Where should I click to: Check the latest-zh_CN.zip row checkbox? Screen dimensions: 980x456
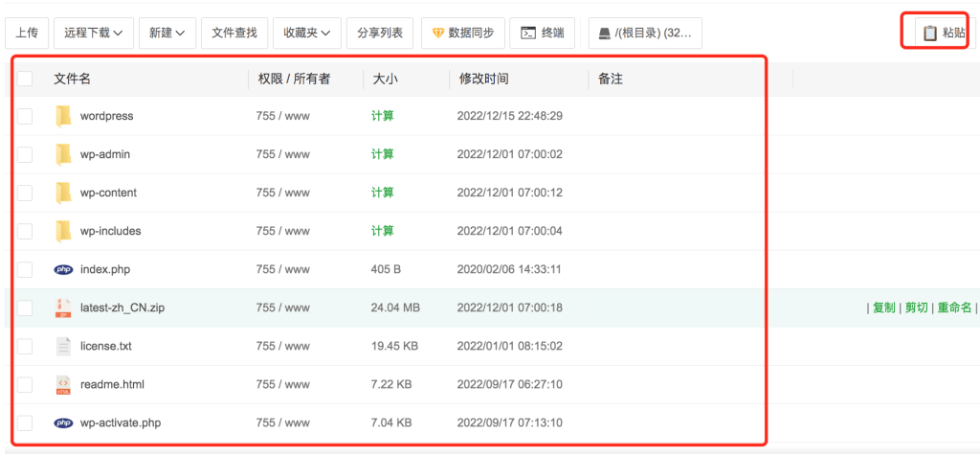25,308
